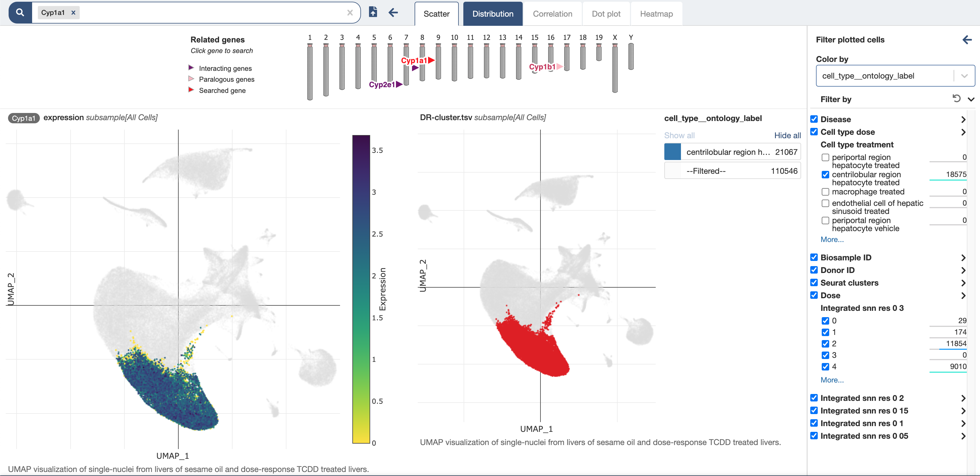
Task: Uncheck centrilobular region hepatocyte treated
Action: point(825,174)
